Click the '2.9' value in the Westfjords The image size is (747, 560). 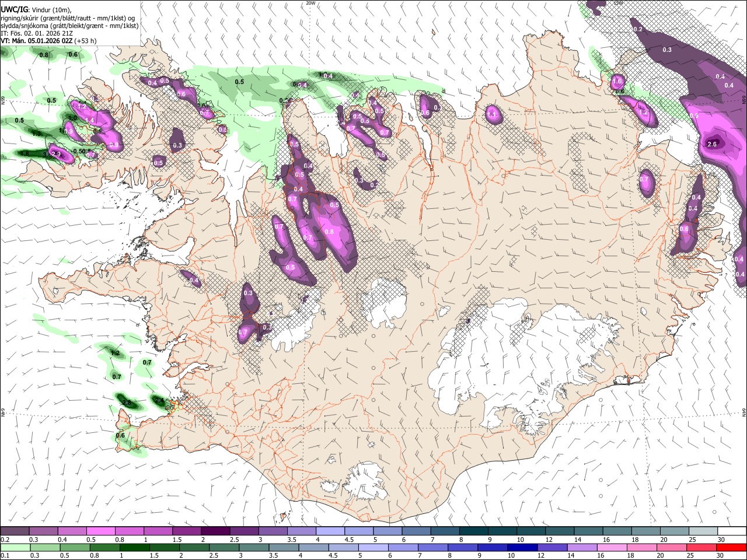(56, 154)
